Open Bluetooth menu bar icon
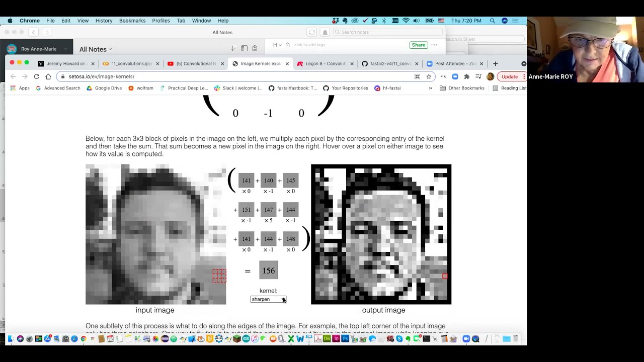This screenshot has height=362, width=644. (384, 21)
